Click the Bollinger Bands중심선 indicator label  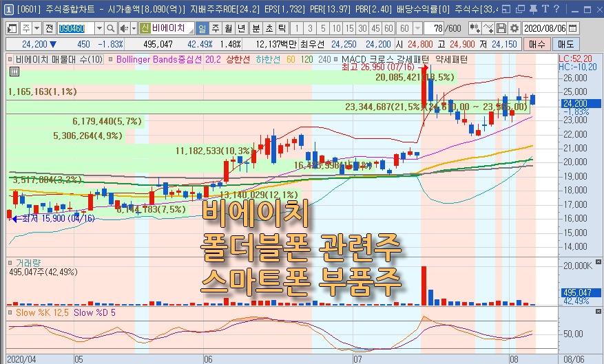(x=159, y=59)
